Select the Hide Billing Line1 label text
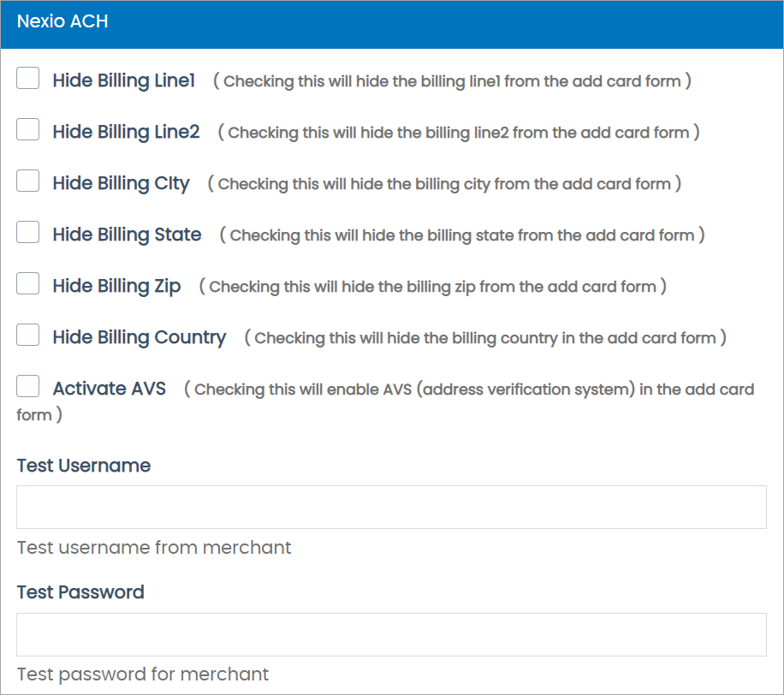 122,80
